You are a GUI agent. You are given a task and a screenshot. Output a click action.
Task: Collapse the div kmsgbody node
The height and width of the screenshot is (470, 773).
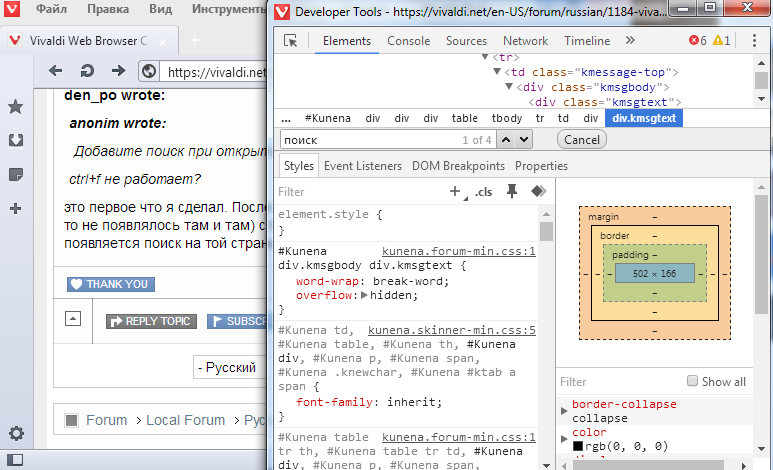pos(509,87)
